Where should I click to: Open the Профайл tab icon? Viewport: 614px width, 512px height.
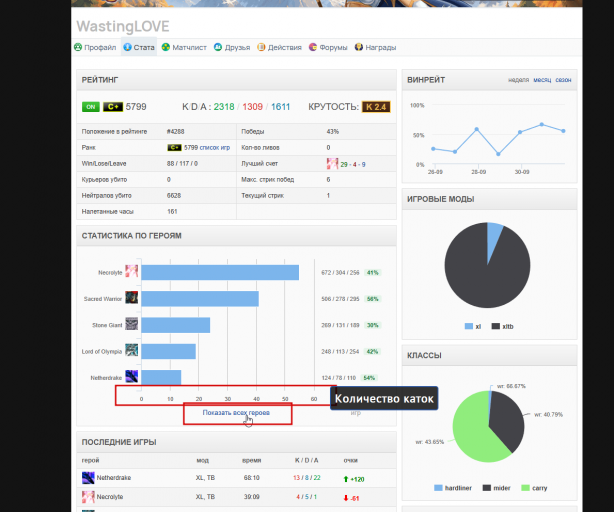pyautogui.click(x=78, y=47)
